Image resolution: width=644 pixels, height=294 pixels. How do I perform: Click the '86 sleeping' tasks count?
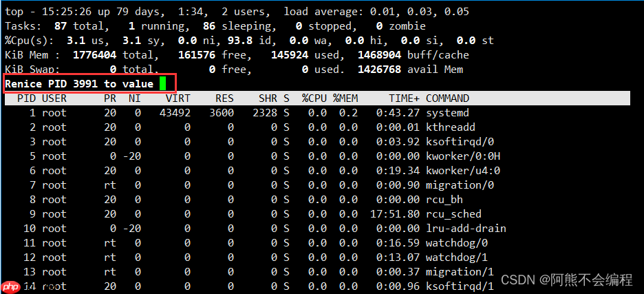click(237, 26)
